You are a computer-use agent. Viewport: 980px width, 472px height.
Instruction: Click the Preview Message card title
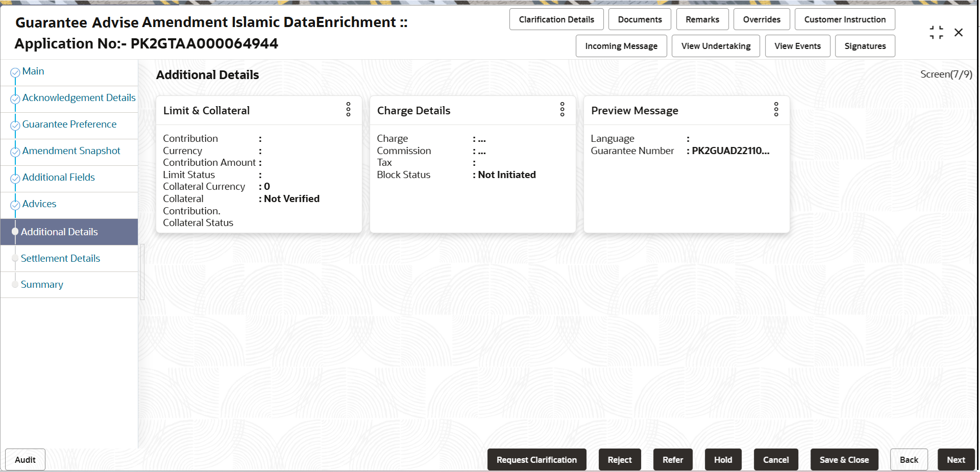pos(634,111)
